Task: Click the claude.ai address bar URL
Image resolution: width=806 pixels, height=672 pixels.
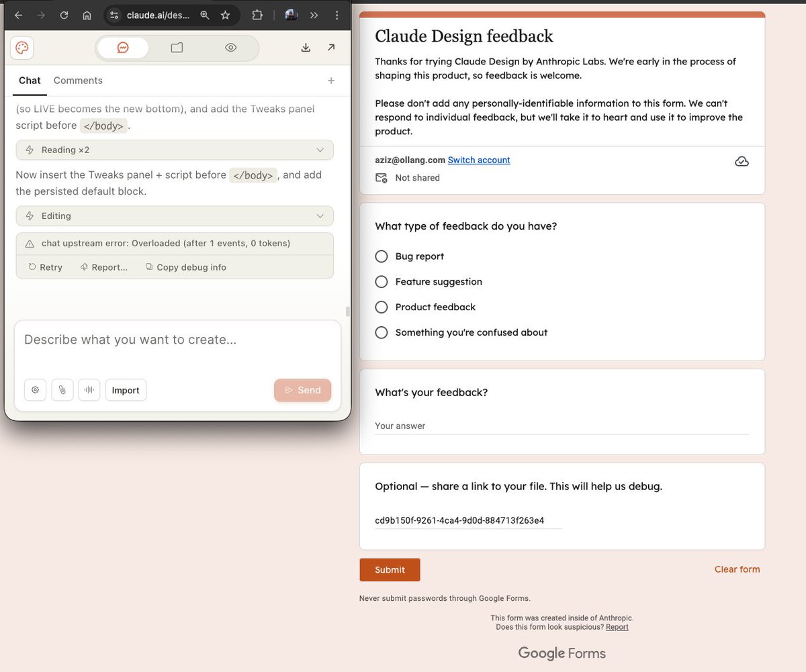Action: pyautogui.click(x=158, y=15)
